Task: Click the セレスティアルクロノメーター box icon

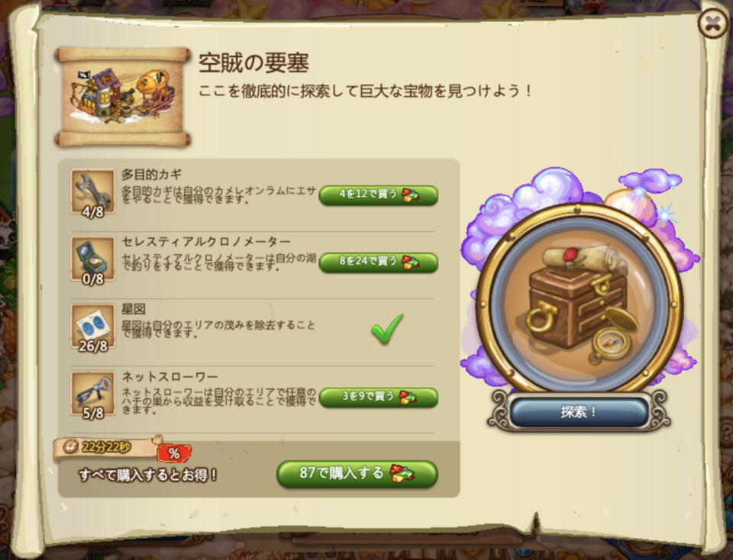Action: pos(92,259)
